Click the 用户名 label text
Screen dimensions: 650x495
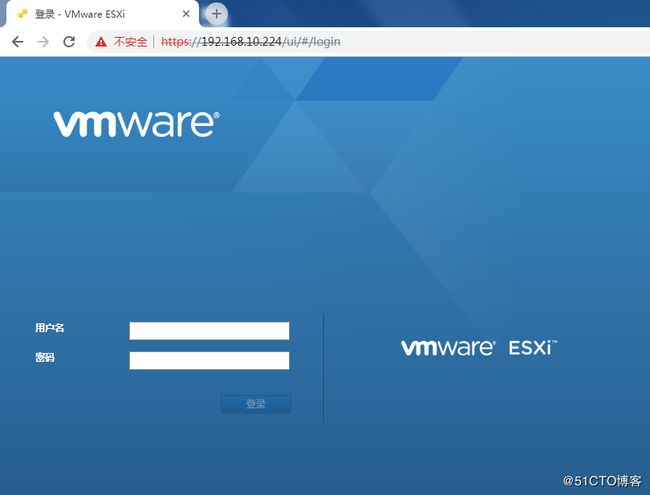click(50, 328)
